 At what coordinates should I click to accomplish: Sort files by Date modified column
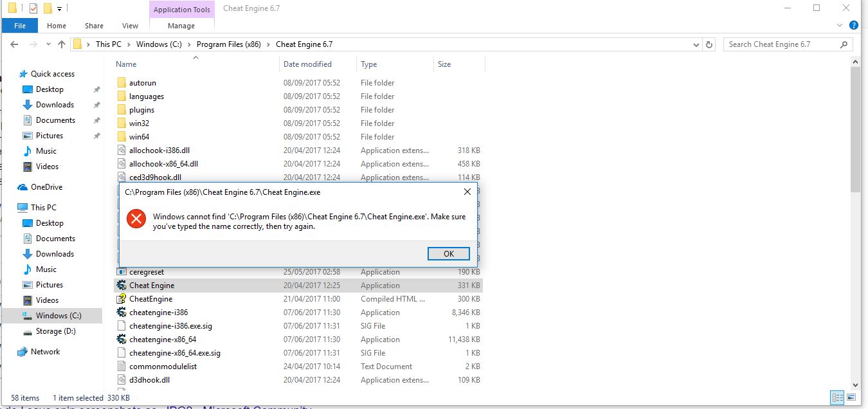308,64
